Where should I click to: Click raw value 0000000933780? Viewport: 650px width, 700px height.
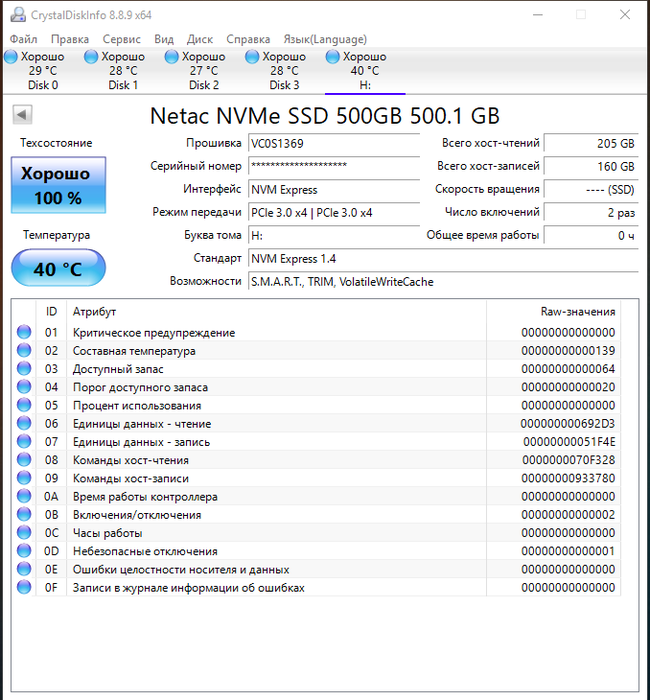click(x=568, y=478)
